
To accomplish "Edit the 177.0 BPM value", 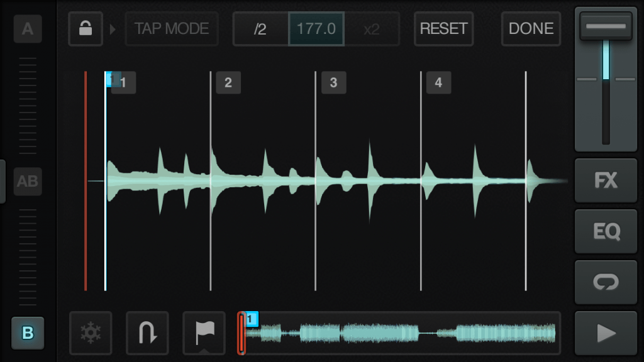I will [x=316, y=28].
